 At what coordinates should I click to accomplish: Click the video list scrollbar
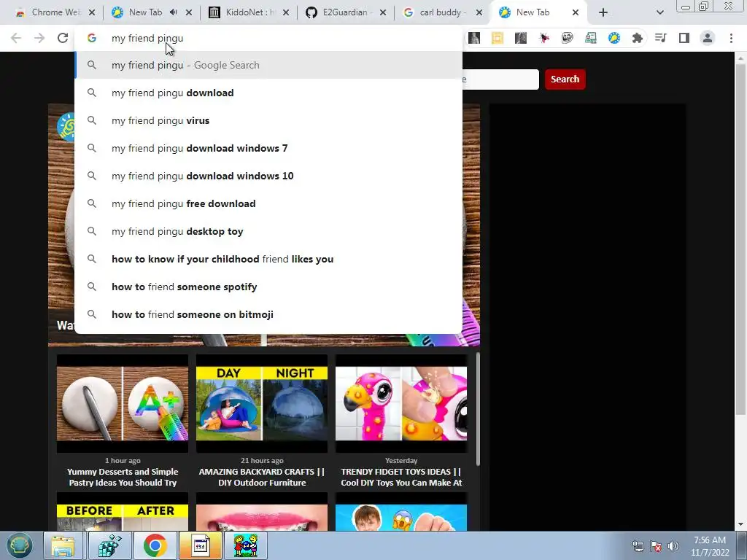coord(477,410)
